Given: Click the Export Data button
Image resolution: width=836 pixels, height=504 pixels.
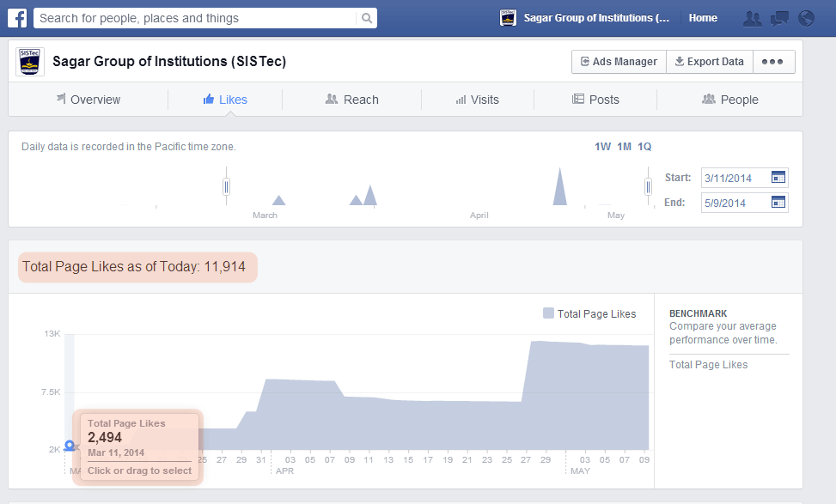Looking at the screenshot, I should [709, 61].
